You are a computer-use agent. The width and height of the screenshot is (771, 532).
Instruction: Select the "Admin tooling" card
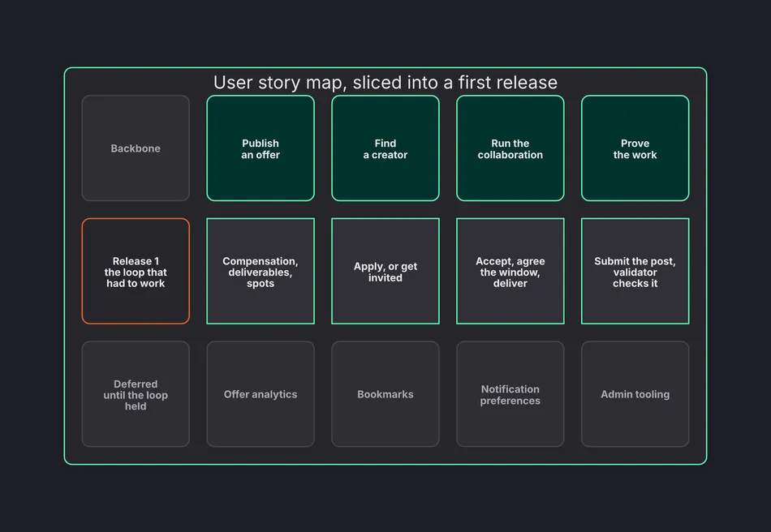pyautogui.click(x=635, y=394)
